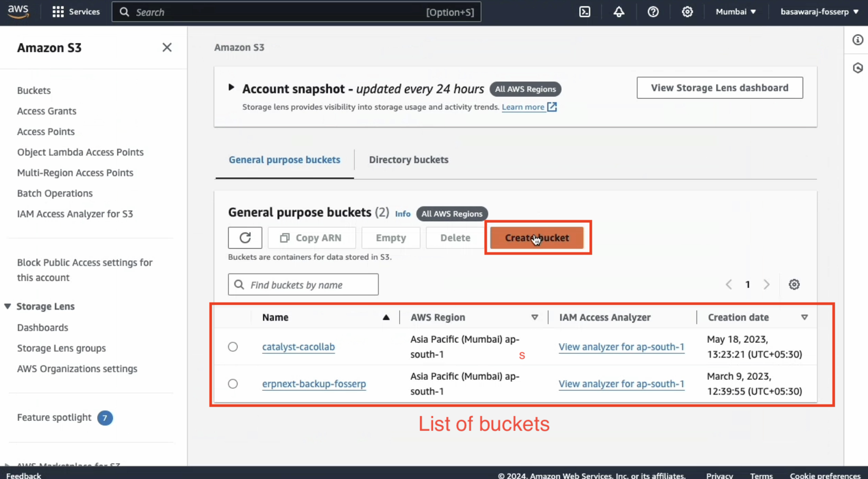
Task: Open Storage Lens Dashboards
Action: (43, 327)
